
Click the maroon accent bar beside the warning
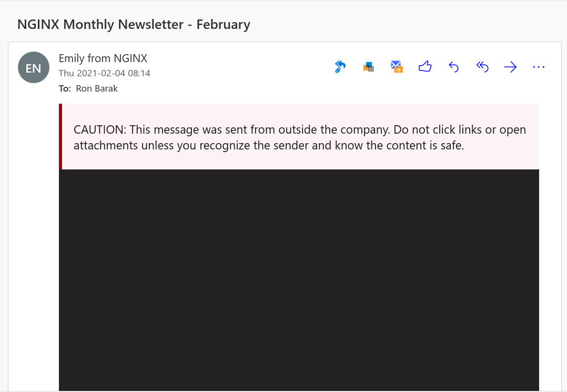click(62, 137)
